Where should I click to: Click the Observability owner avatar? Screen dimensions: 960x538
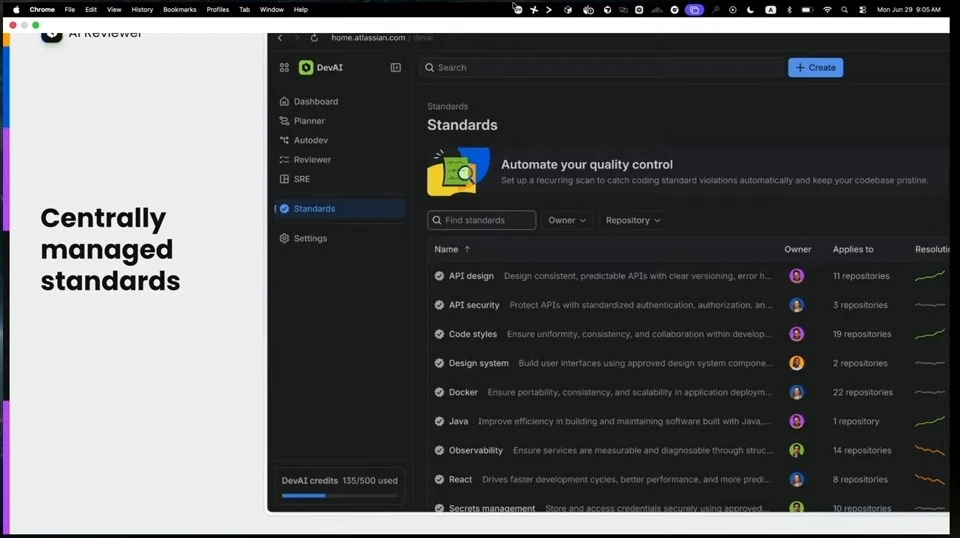point(797,450)
